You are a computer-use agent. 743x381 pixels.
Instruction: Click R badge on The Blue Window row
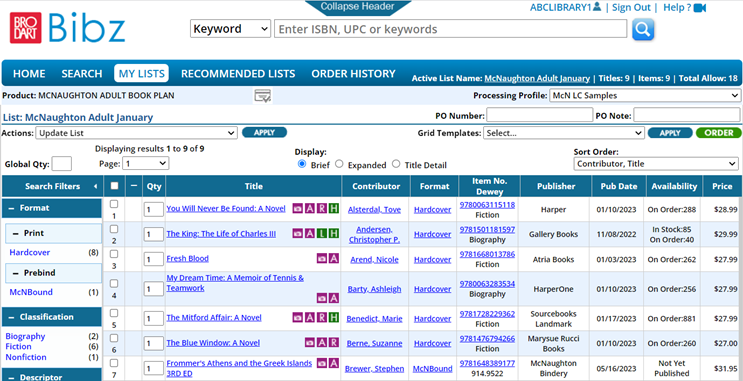click(x=334, y=343)
